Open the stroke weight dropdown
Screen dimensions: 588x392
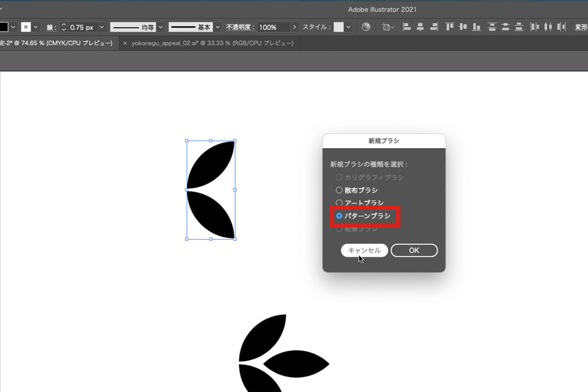point(101,27)
